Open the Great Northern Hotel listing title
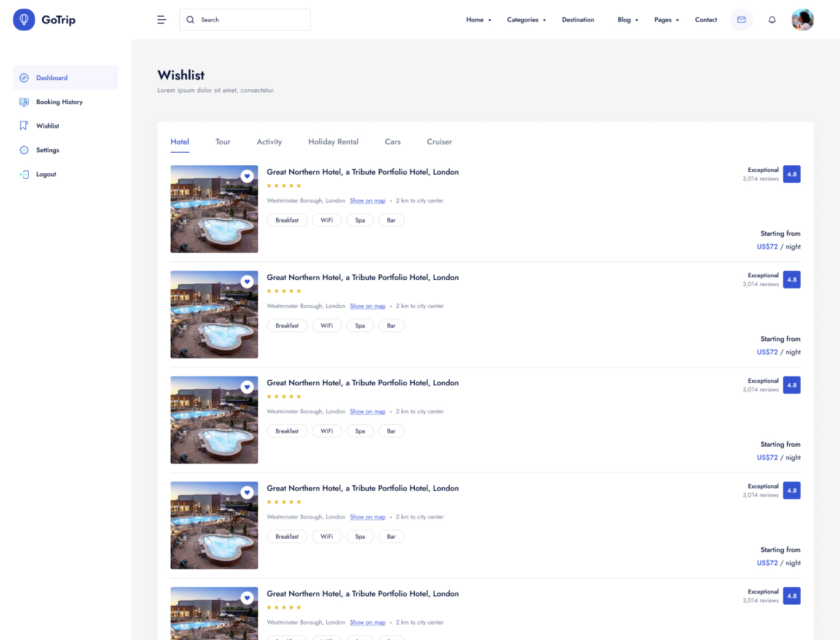The height and width of the screenshot is (640, 840). 362,171
